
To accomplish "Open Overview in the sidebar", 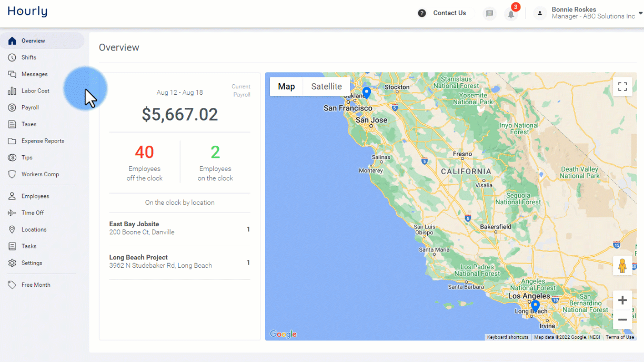I will [43, 41].
